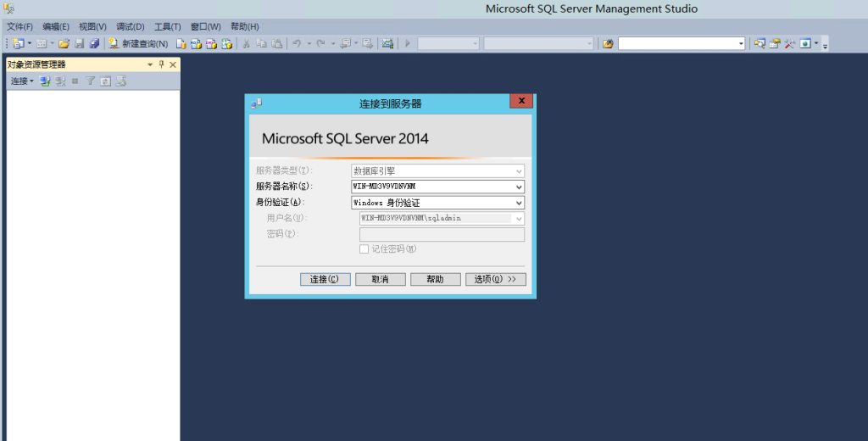Click the Open File folder icon
This screenshot has width=868, height=441.
[64, 43]
